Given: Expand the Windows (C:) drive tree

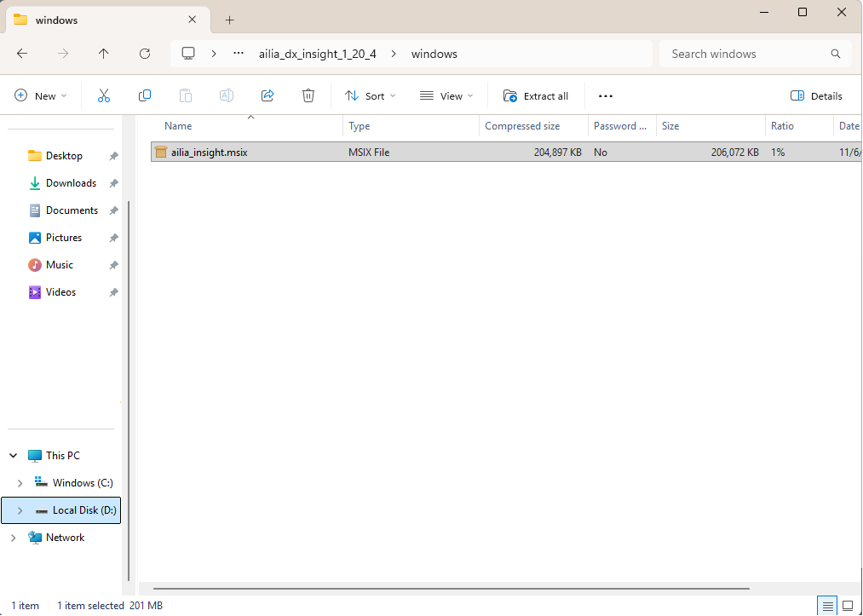Looking at the screenshot, I should coord(20,483).
